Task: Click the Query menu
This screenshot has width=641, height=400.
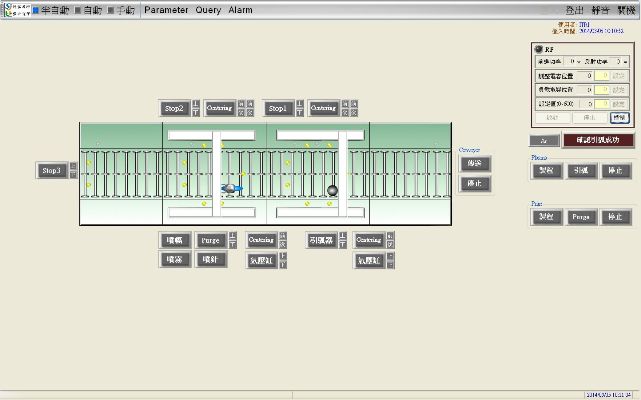Action: pos(208,10)
